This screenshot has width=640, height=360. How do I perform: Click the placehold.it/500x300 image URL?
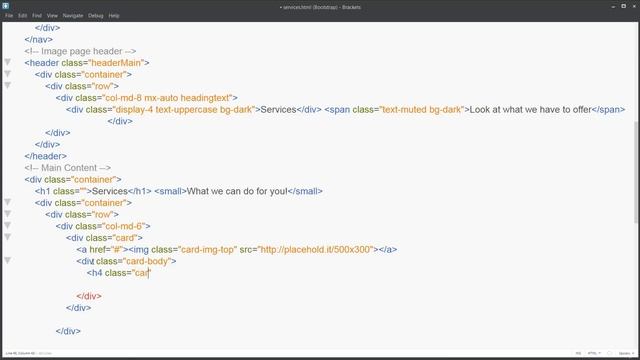click(x=315, y=249)
